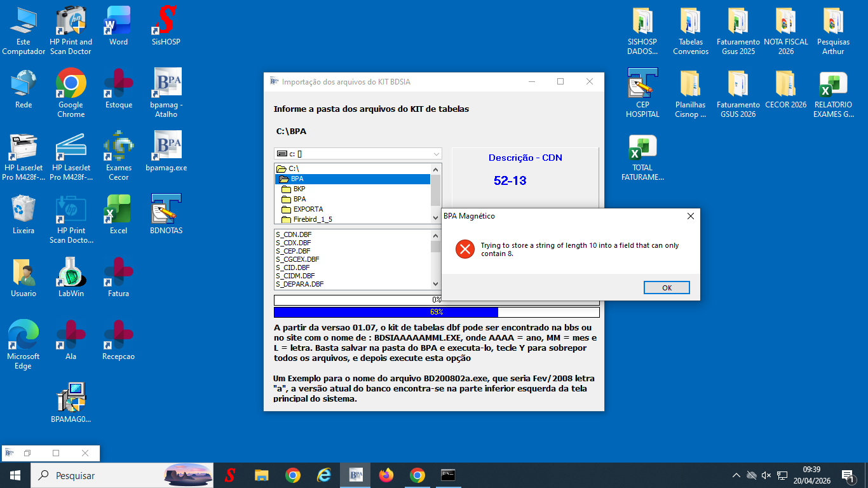Close the BPA Magnético error dialog
Image resolution: width=868 pixels, height=488 pixels.
tap(691, 216)
